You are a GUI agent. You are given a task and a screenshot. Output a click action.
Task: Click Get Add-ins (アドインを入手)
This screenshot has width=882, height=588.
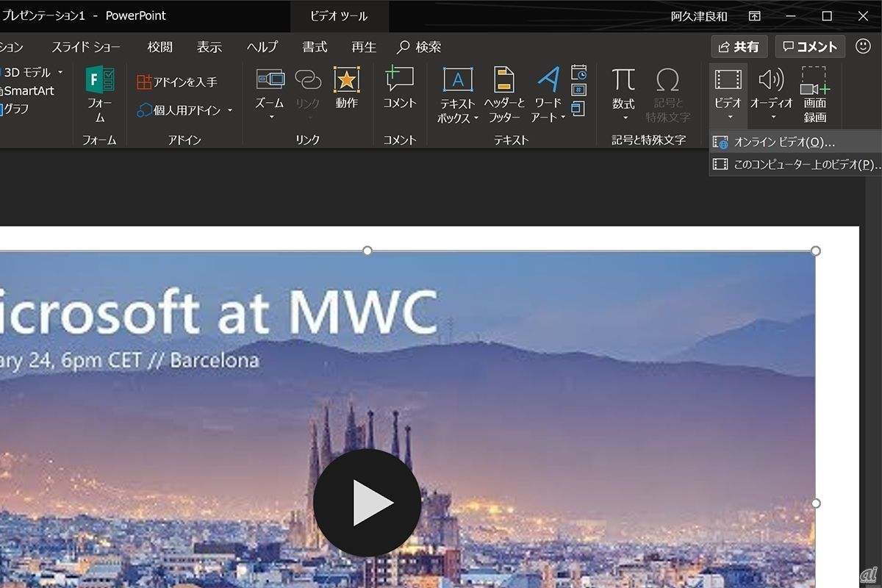[x=176, y=82]
